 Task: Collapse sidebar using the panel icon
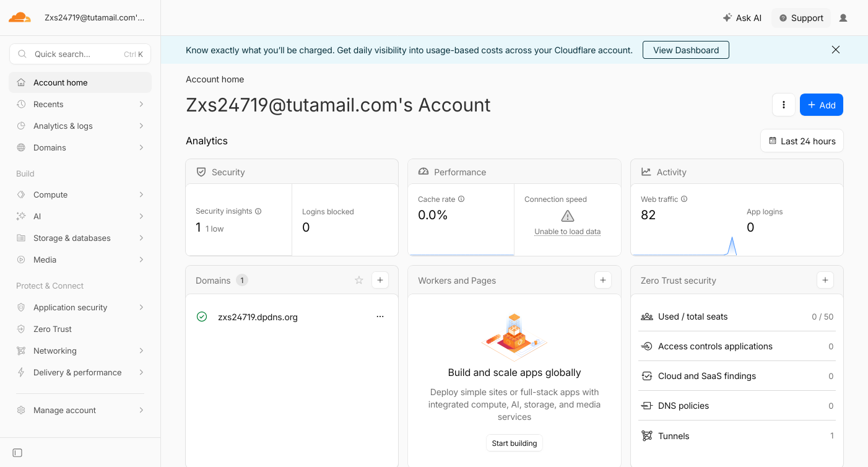[x=17, y=453]
